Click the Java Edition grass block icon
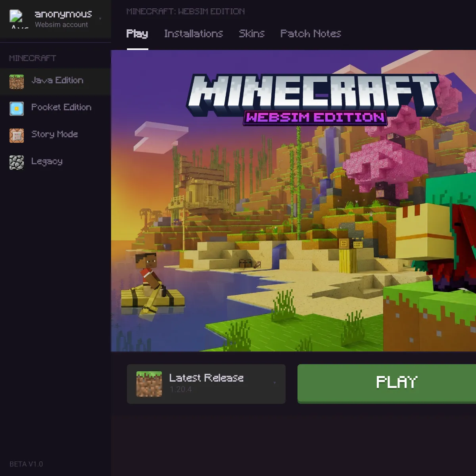 click(17, 82)
